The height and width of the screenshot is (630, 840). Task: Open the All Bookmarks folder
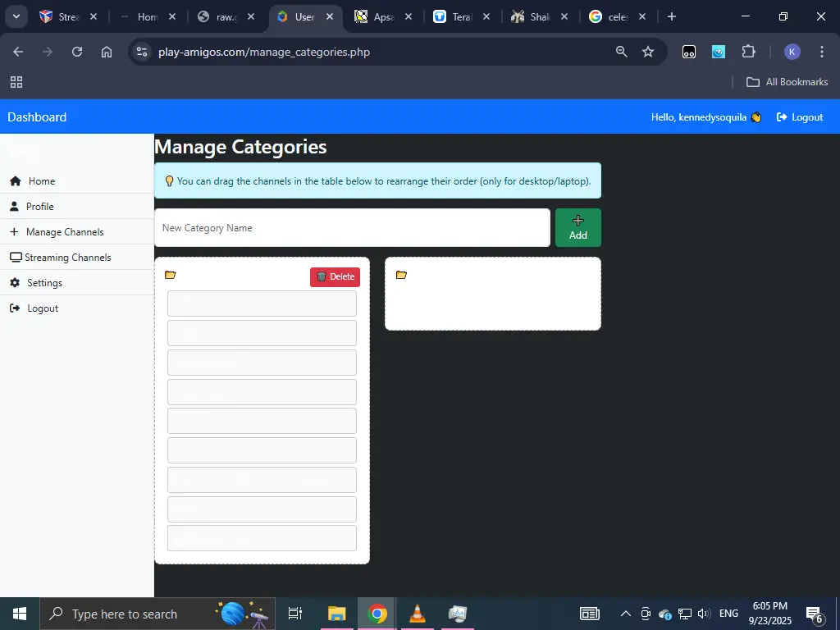(787, 82)
